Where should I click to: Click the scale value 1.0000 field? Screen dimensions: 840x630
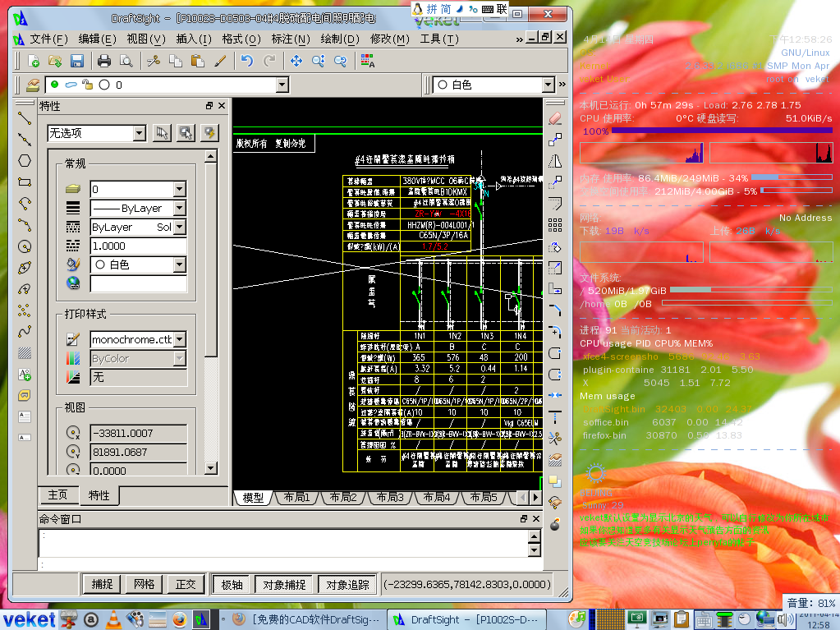tap(138, 246)
